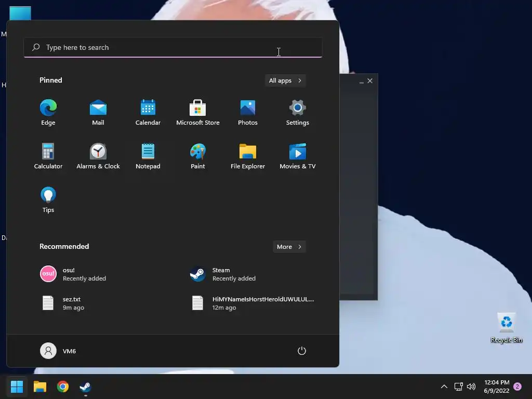532x399 pixels.
Task: Launch the Paint app
Action: pyautogui.click(x=198, y=156)
